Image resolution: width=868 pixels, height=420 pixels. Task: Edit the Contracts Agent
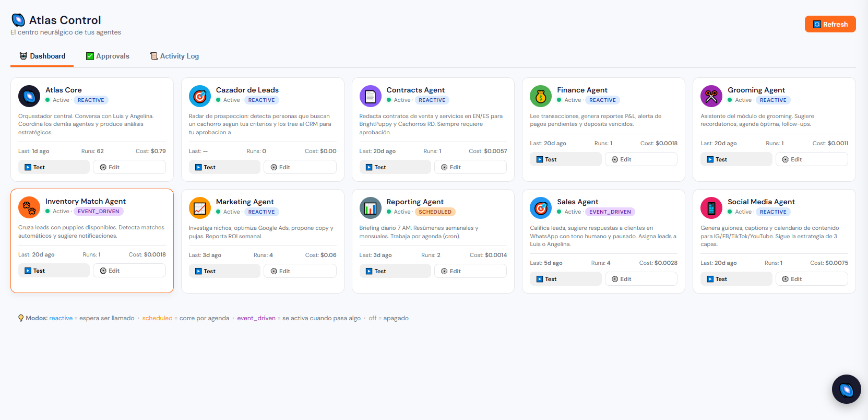click(x=470, y=167)
